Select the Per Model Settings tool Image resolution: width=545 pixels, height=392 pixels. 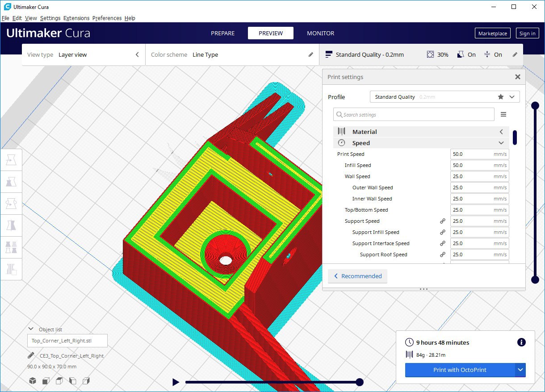pyautogui.click(x=12, y=246)
